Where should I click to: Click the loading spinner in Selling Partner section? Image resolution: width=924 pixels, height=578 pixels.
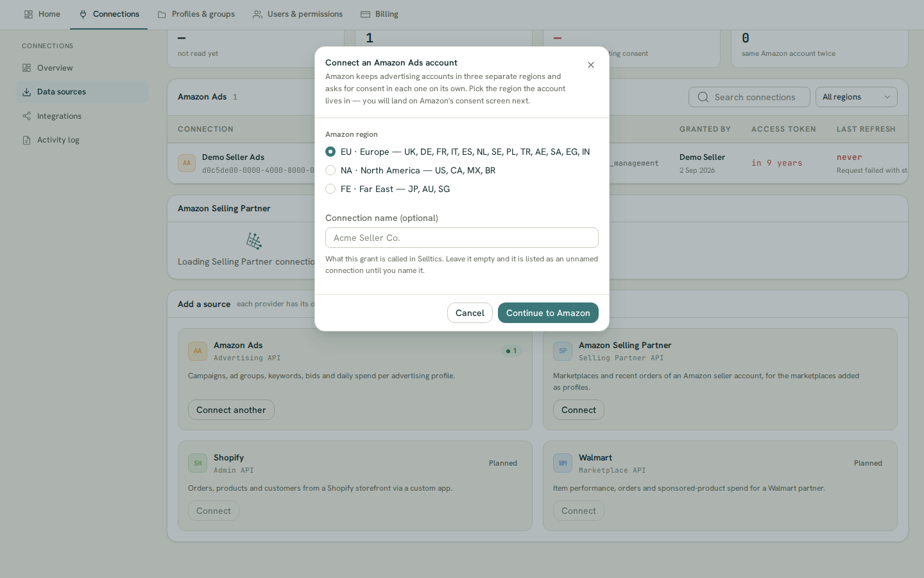coord(254,241)
